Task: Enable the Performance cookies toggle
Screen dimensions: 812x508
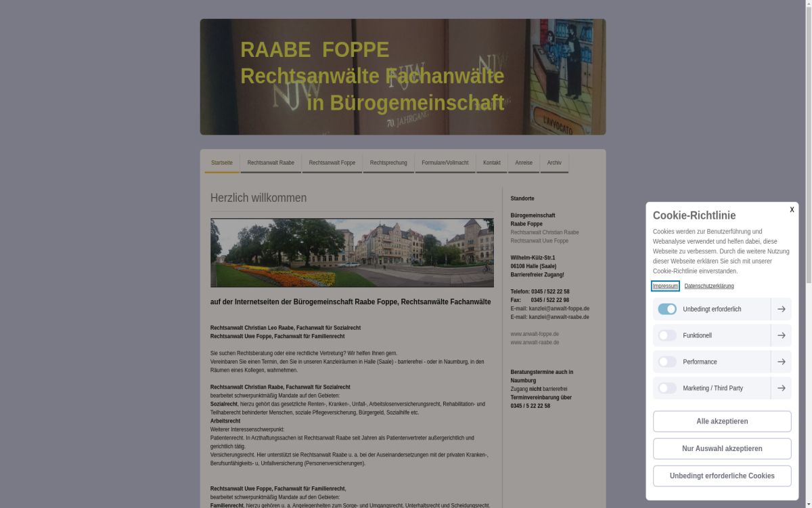Action: click(x=667, y=361)
